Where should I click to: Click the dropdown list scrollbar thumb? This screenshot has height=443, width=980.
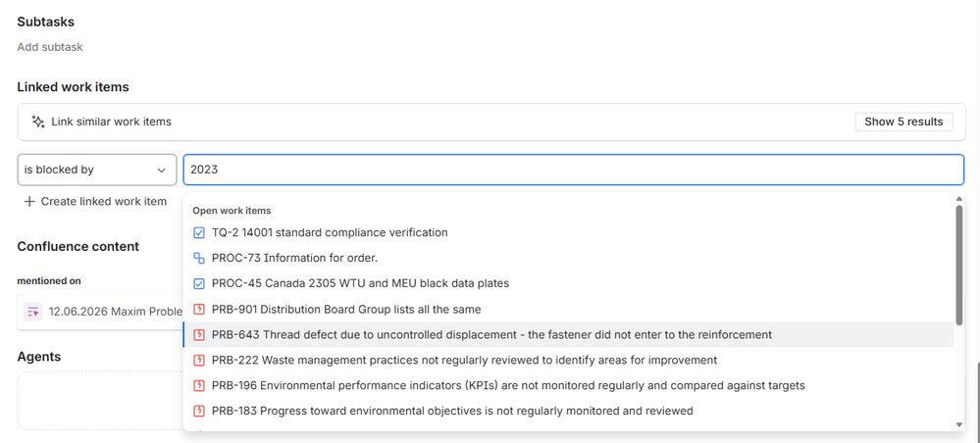959,265
